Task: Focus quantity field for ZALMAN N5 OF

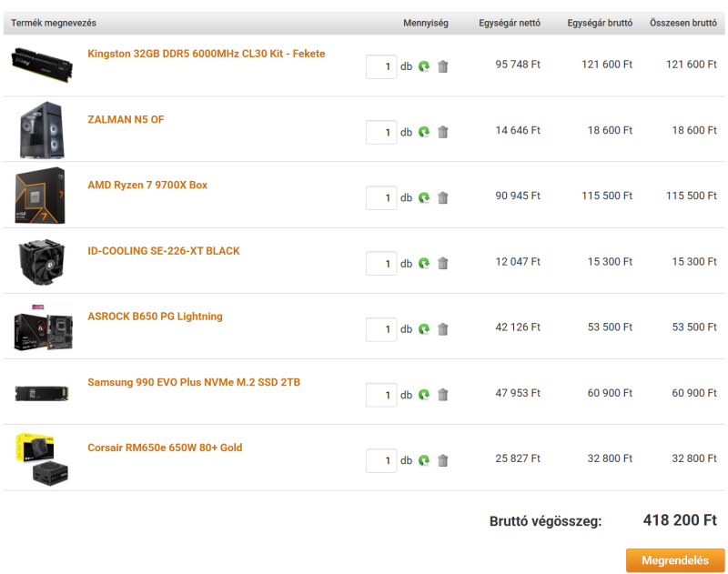Action: point(381,132)
